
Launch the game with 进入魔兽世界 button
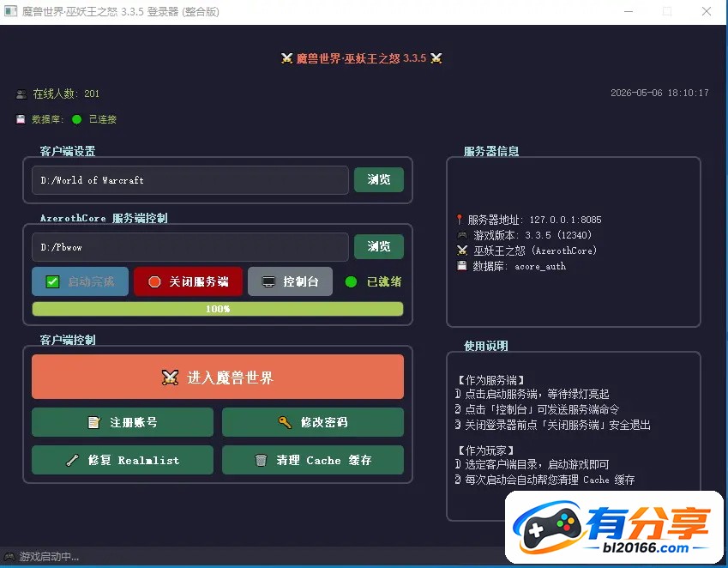217,377
